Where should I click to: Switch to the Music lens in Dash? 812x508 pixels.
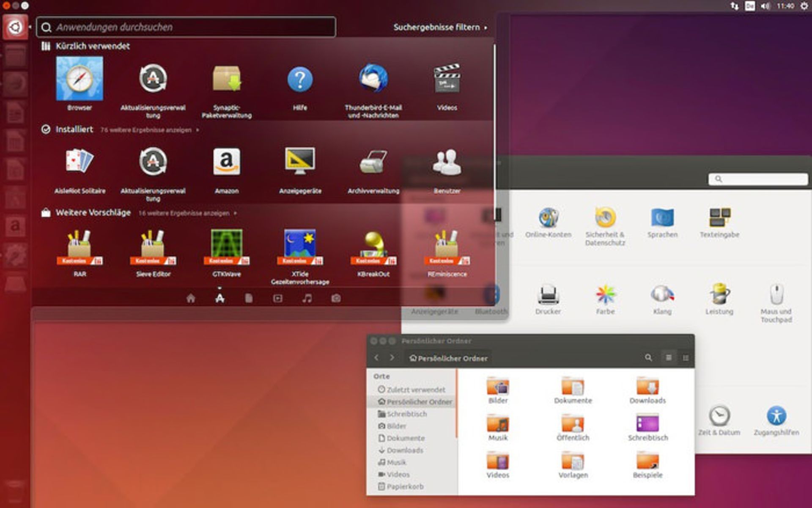click(x=307, y=298)
